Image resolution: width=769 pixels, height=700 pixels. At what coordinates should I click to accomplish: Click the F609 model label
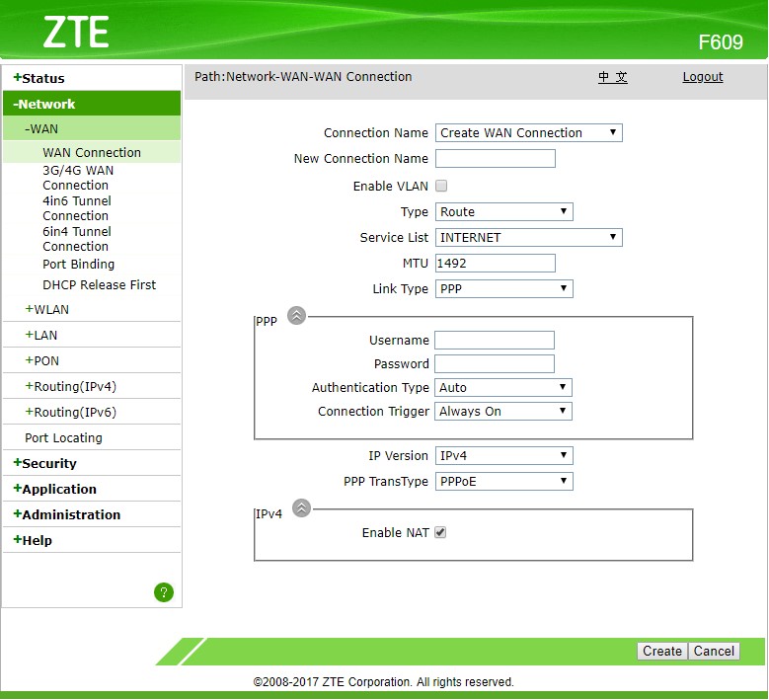tap(721, 42)
